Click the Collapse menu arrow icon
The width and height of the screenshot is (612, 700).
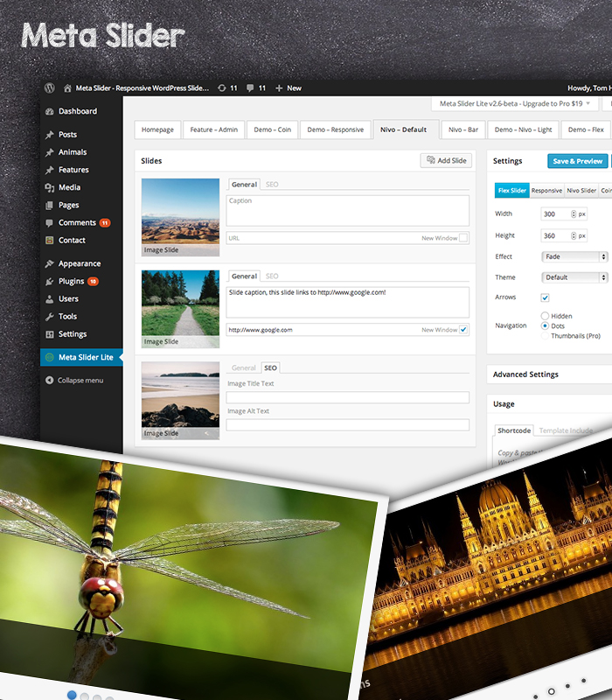pos(50,381)
